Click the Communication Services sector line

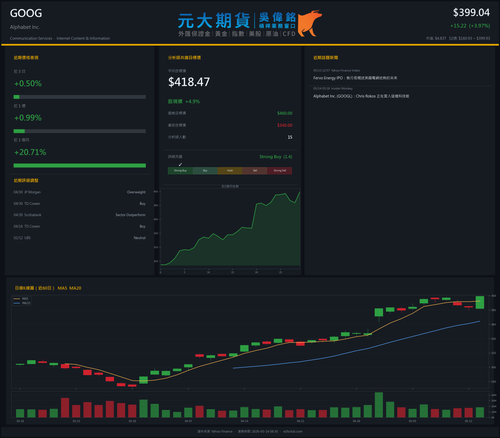[x=60, y=38]
